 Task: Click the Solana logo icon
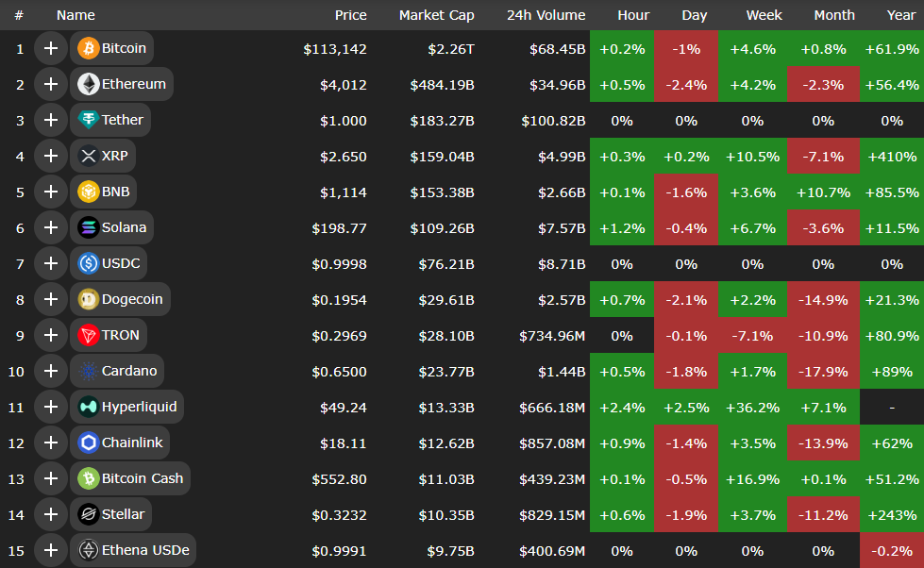pos(88,227)
